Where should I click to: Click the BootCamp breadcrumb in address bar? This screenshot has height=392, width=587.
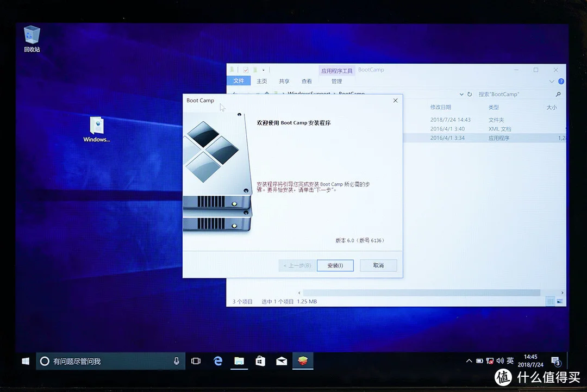coord(352,93)
